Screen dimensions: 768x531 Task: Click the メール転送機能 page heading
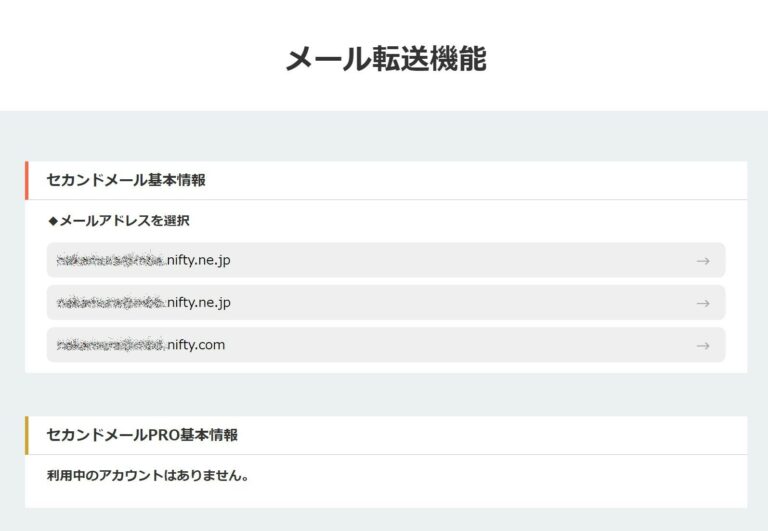pyautogui.click(x=386, y=58)
